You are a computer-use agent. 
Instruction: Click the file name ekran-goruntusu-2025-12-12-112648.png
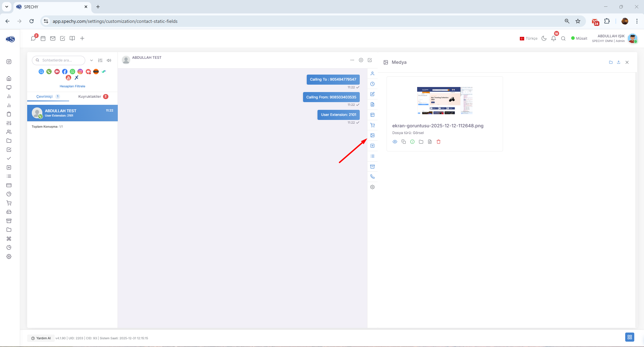[x=438, y=126]
